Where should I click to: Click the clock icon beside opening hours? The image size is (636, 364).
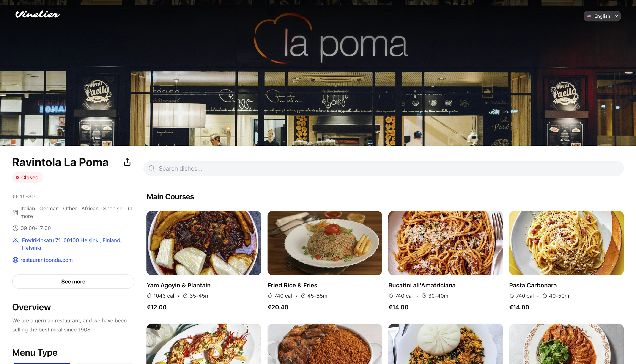click(16, 228)
